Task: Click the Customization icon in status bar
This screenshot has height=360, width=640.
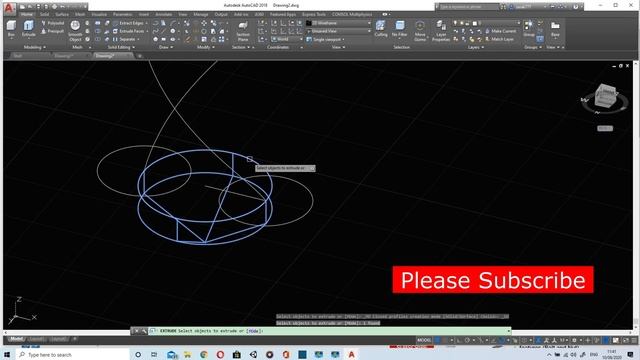Action: coord(633,340)
